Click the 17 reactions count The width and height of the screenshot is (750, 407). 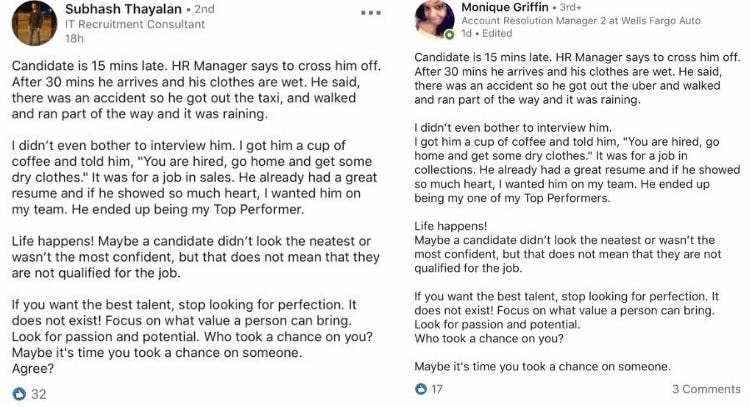click(x=437, y=389)
